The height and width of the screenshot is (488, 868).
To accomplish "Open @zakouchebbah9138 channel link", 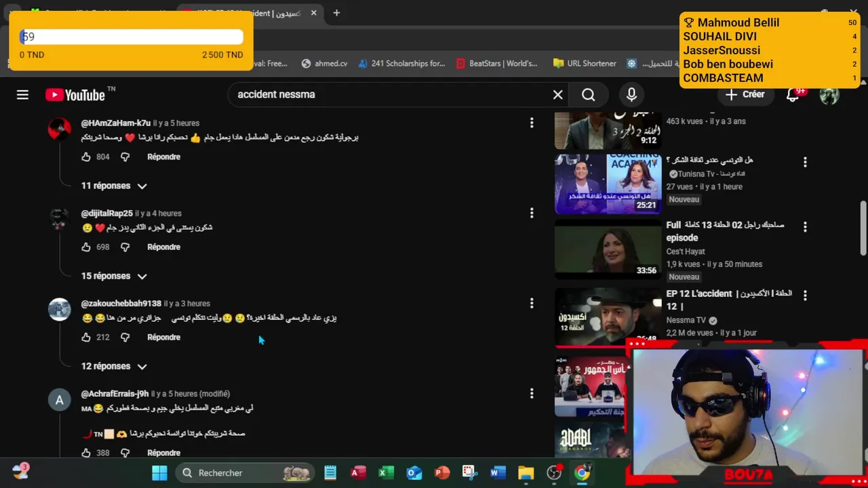I will (x=121, y=303).
